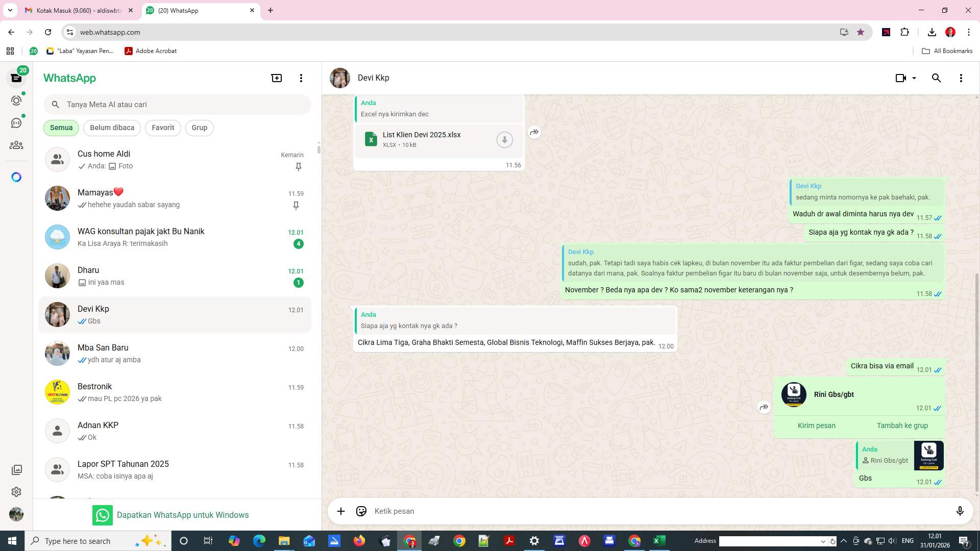
Task: Switch to the Kotak Masuk Gmail tab
Action: [x=77, y=10]
